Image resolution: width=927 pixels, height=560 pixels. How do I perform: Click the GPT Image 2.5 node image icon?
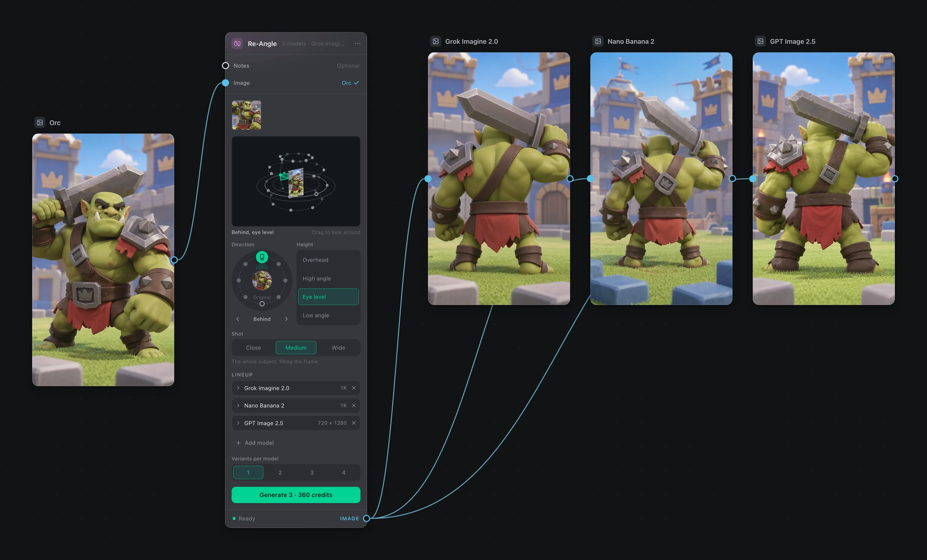[x=760, y=41]
